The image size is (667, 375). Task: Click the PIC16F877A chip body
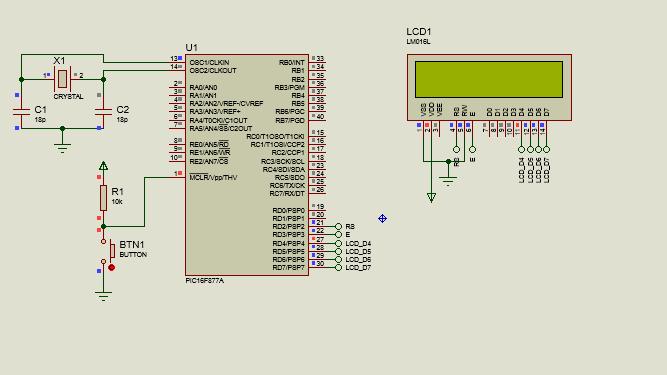247,165
